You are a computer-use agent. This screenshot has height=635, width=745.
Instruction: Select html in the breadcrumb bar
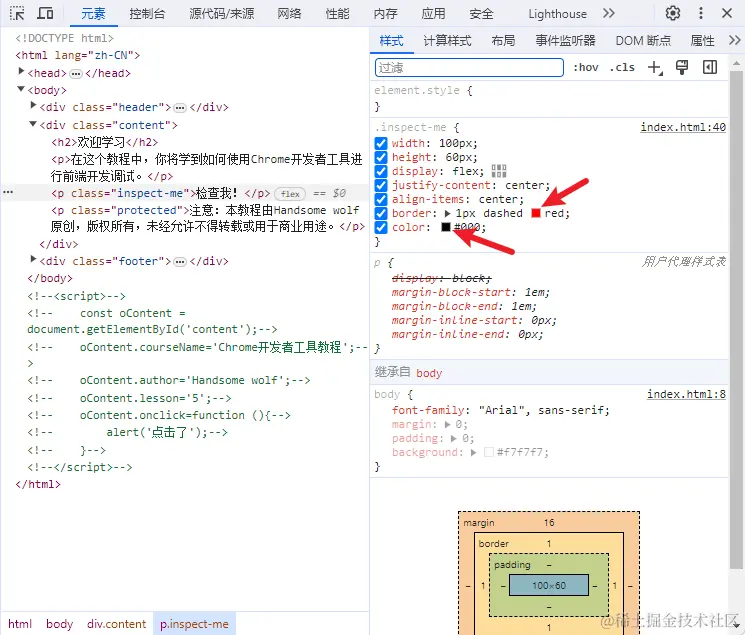pos(20,624)
